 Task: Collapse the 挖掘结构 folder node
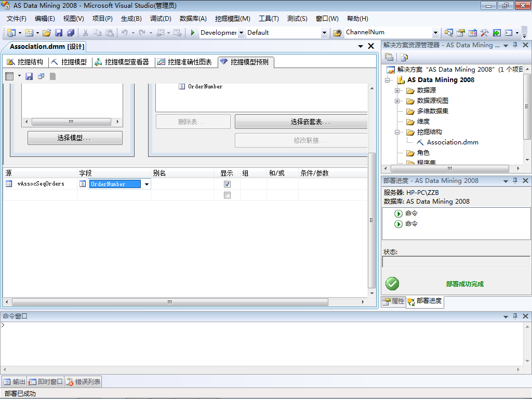(397, 132)
